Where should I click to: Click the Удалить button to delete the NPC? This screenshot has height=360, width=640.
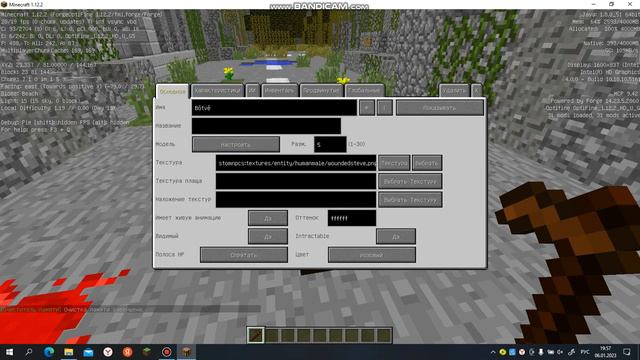pos(454,91)
